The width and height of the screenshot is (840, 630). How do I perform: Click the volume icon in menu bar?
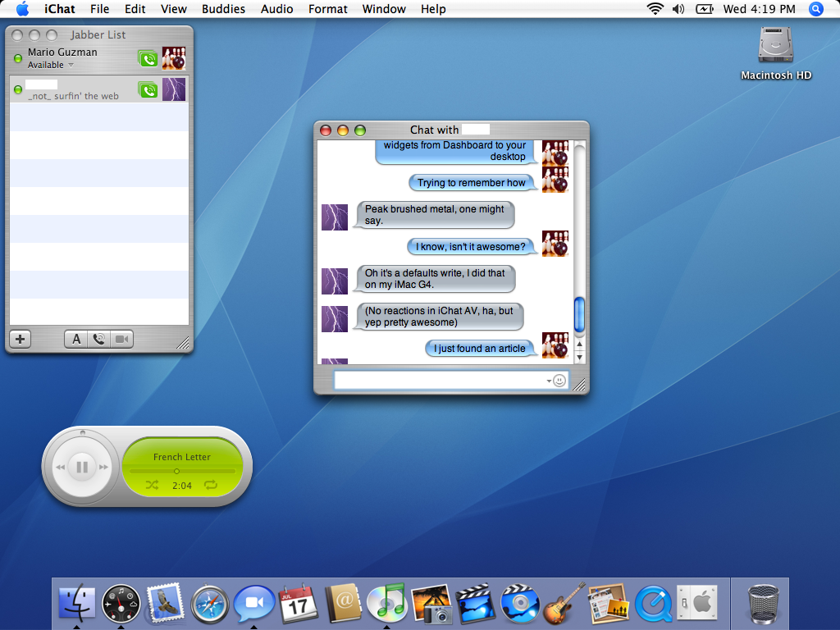pyautogui.click(x=678, y=9)
